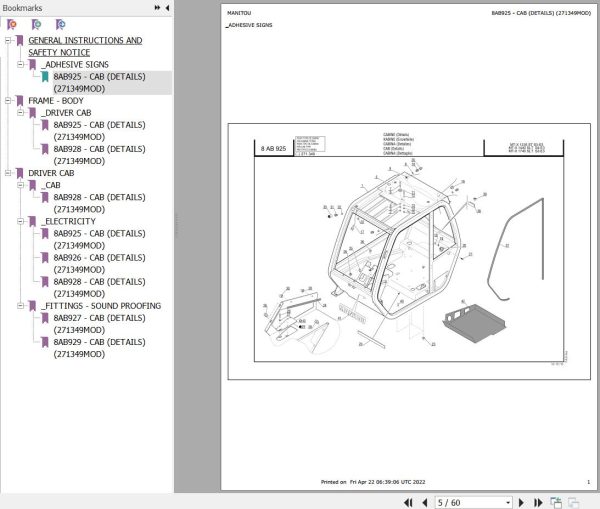Open the page number dropdown showing 5 / 60
Image resolution: width=600 pixels, height=509 pixels.
508,502
